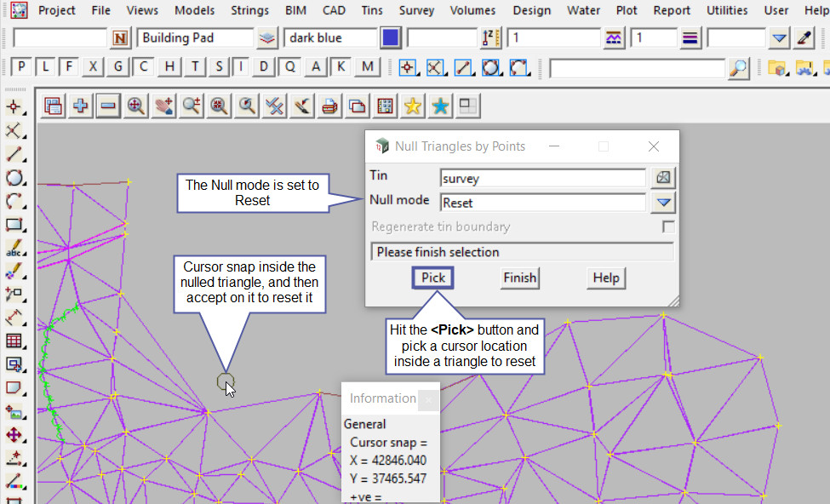Image resolution: width=830 pixels, height=504 pixels.
Task: Select the yellow star favourites icon
Action: point(413,106)
